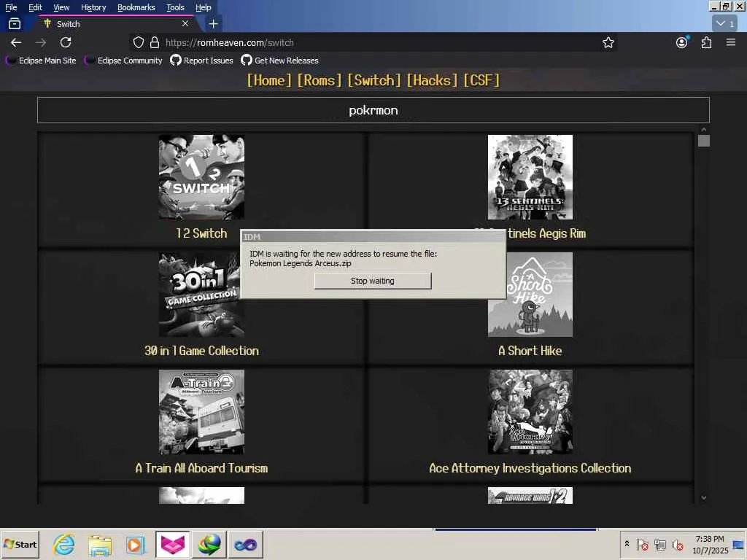
Task: Open Report Issues bookmark
Action: pos(202,61)
